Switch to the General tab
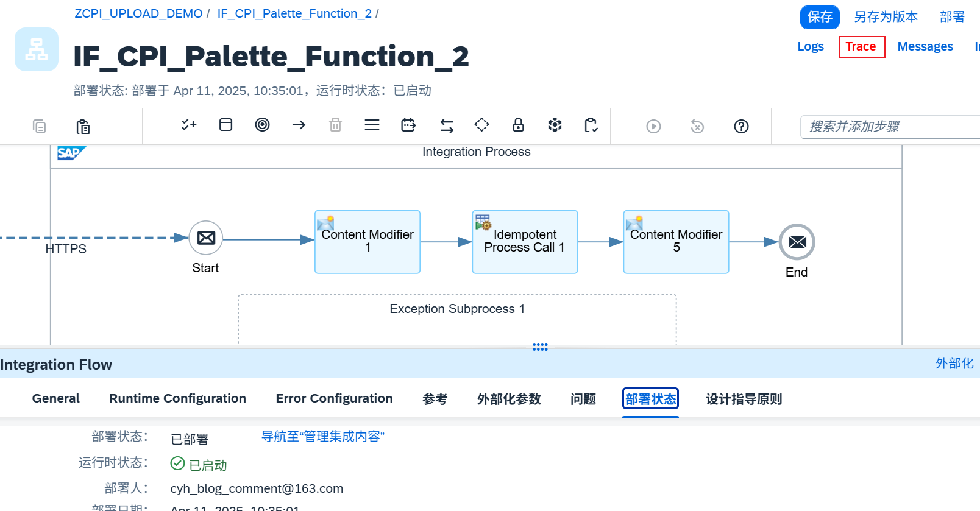The width and height of the screenshot is (980, 511). coord(56,398)
